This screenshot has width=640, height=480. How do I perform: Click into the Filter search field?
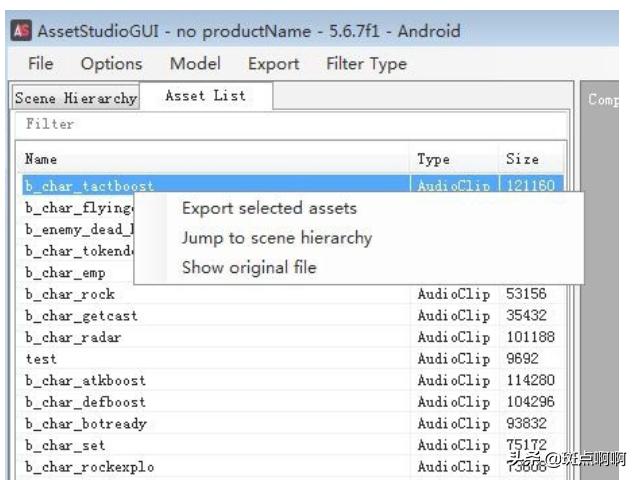tap(290, 125)
